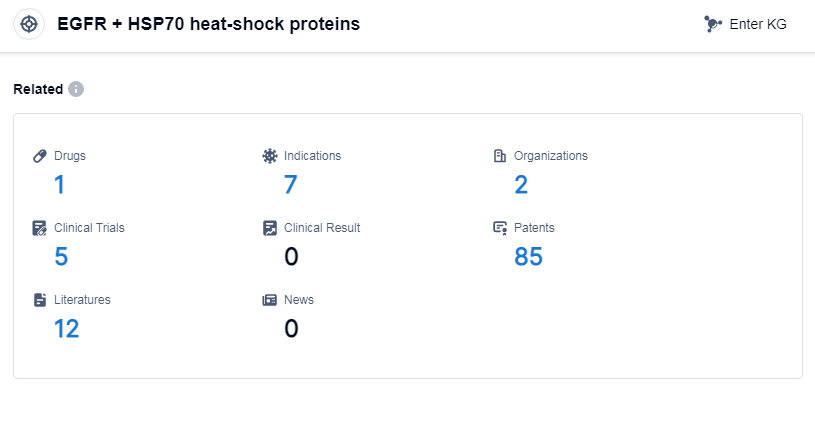Click the Clinical Result chart icon

pos(269,228)
